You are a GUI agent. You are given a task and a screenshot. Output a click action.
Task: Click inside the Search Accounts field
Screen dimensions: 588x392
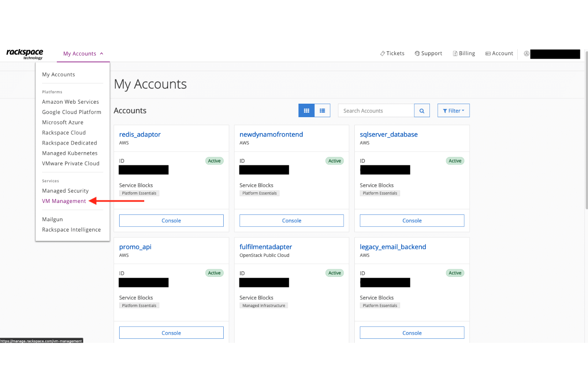375,110
